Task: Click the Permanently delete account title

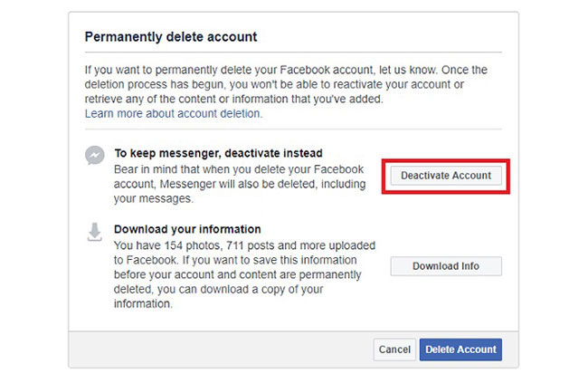Action: point(171,37)
